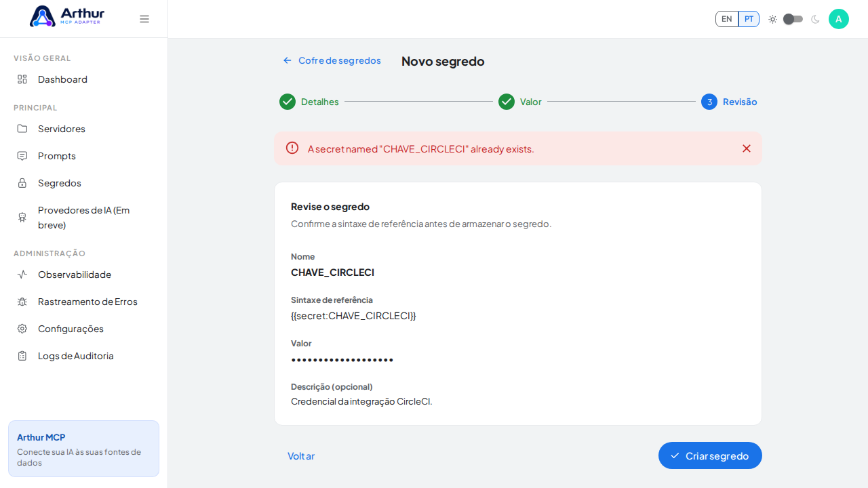Click the back arrow beside Cofre de segredos
The height and width of the screenshot is (488, 868).
(288, 60)
